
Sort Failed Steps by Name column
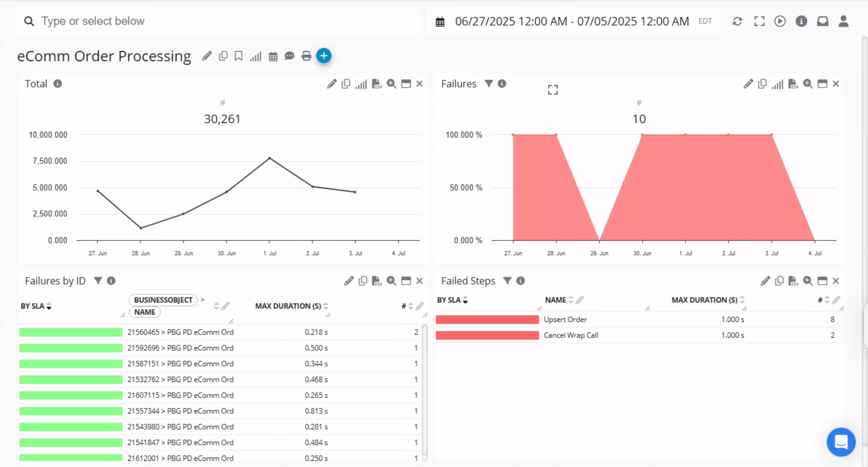[x=571, y=300]
